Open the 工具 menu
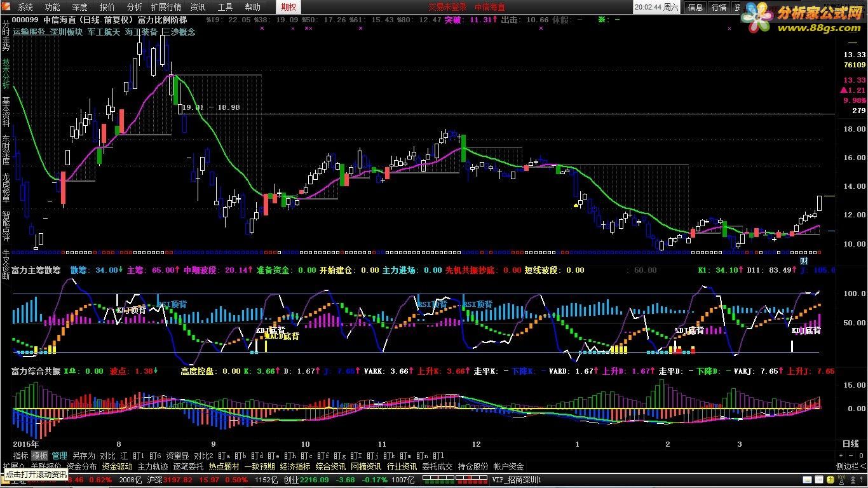 225,8
